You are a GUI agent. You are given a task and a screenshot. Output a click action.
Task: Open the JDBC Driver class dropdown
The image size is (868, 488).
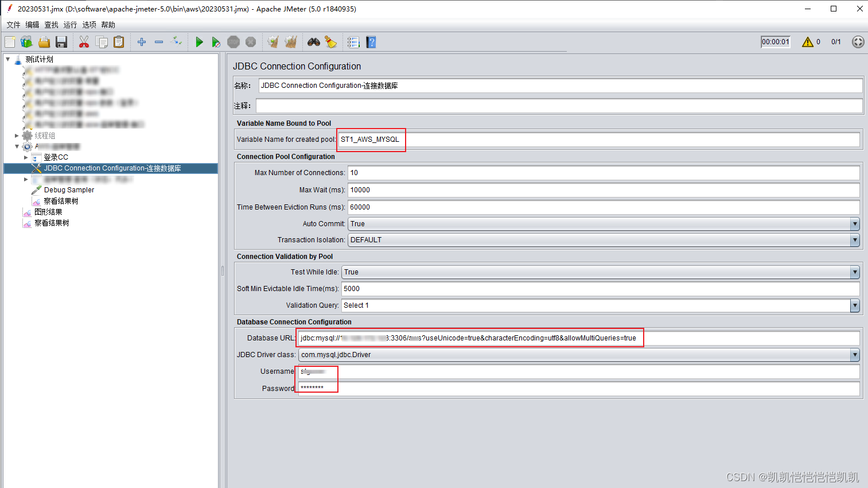tap(579, 355)
